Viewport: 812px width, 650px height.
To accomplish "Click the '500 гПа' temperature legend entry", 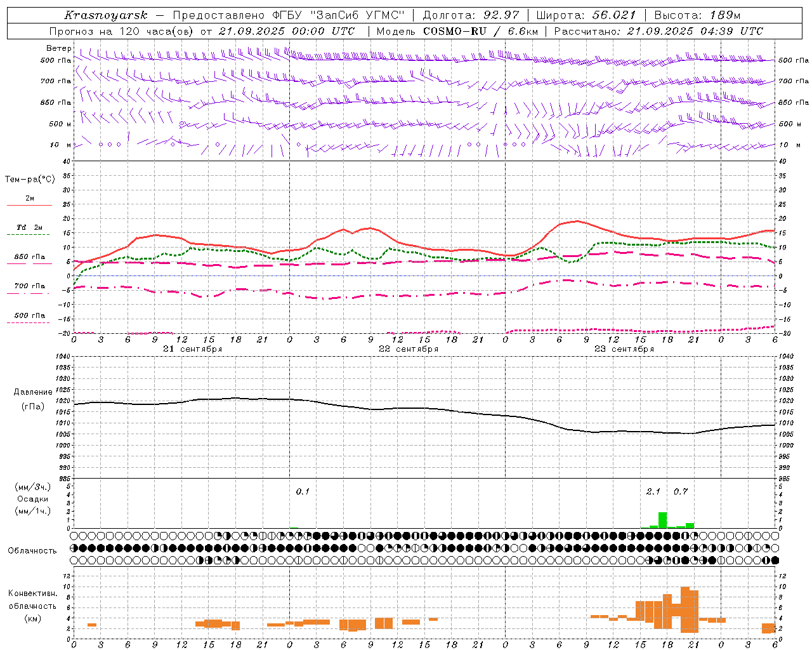I will (x=30, y=315).
